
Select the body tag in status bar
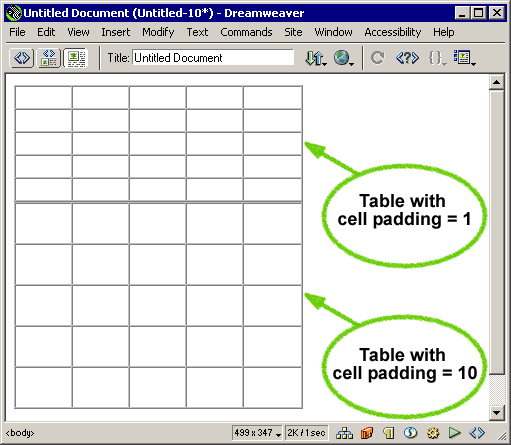point(20,433)
